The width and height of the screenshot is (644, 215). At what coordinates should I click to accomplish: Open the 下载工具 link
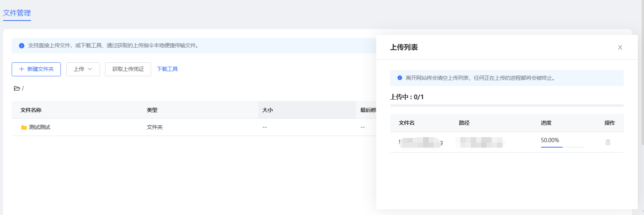point(167,69)
